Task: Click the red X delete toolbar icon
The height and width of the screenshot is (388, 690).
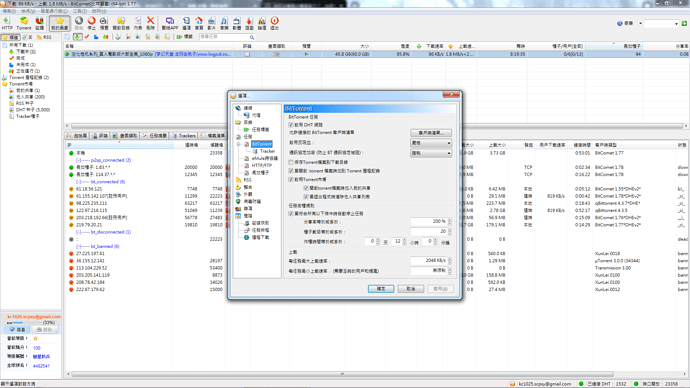Action: pyautogui.click(x=150, y=23)
